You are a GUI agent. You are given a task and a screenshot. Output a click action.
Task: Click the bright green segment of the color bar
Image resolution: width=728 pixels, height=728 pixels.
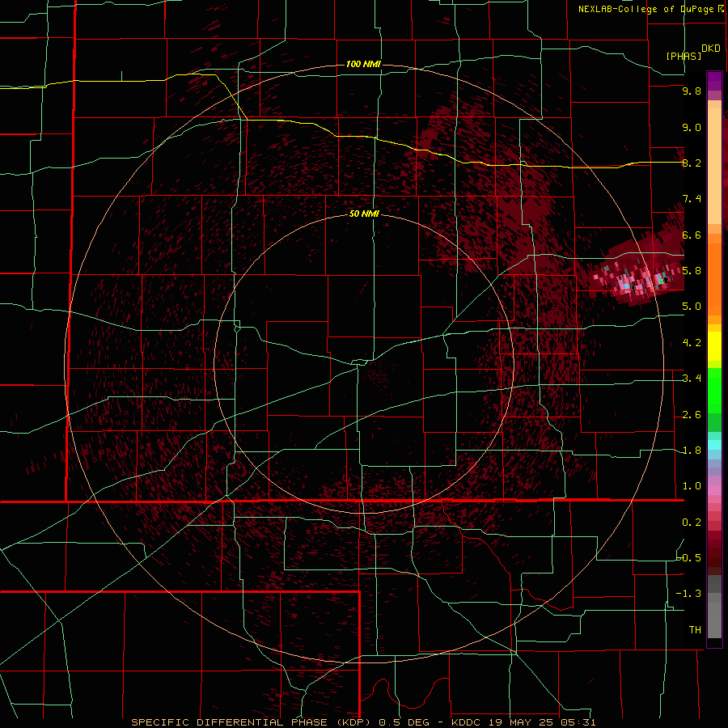[714, 391]
